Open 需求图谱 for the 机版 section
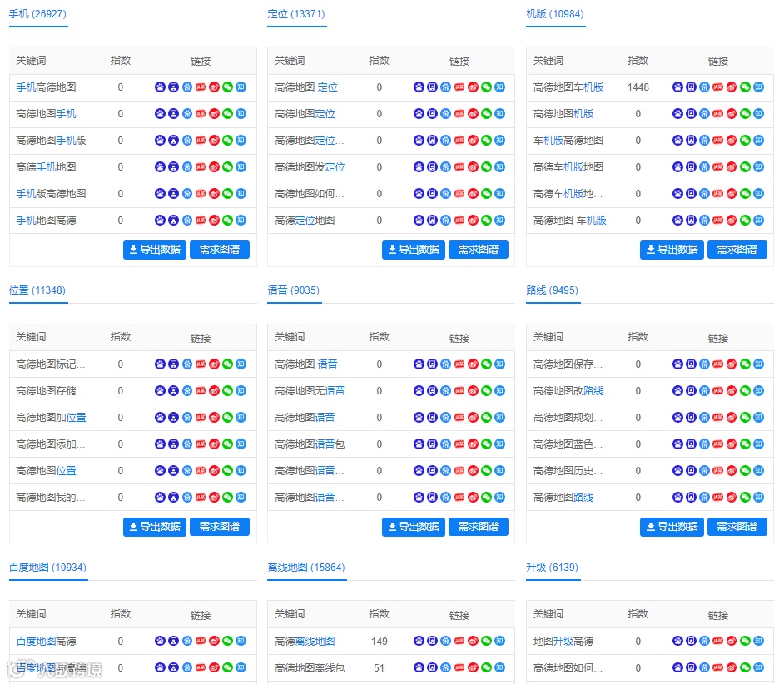The height and width of the screenshot is (684, 784). point(737,250)
